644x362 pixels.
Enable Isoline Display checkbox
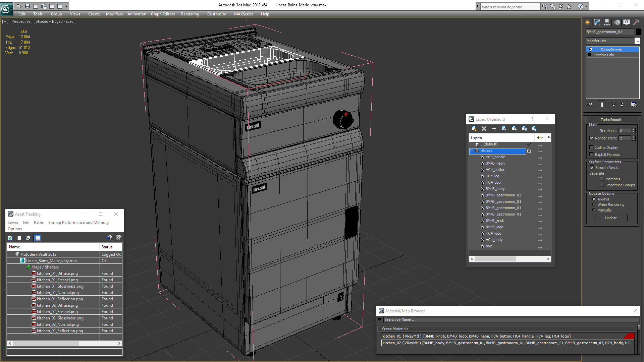point(591,147)
